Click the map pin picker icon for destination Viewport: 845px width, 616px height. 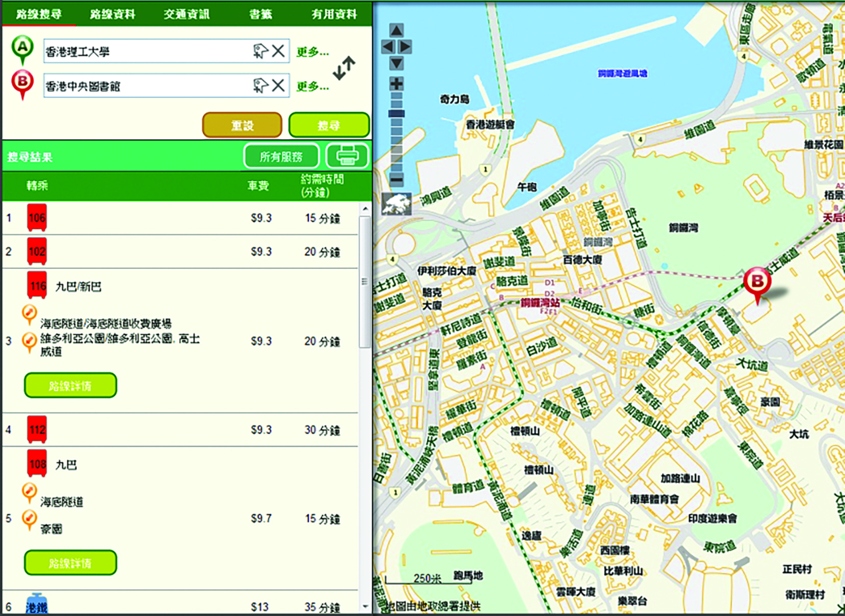tap(260, 86)
